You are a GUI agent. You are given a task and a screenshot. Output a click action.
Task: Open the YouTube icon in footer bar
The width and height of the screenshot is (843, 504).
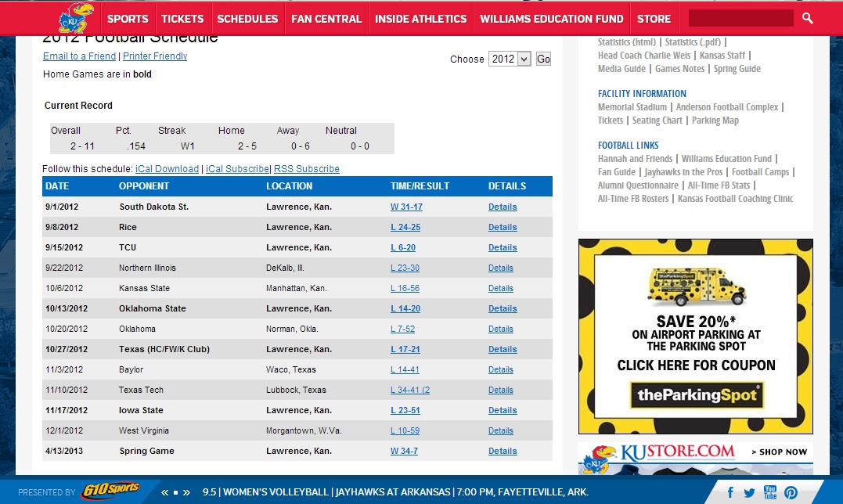pos(770,492)
